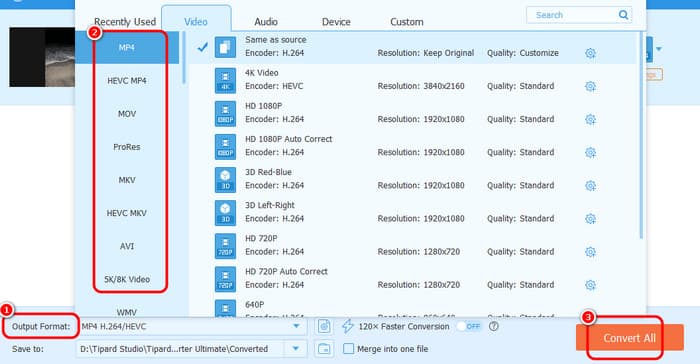Viewport: 700px width, 364px height.
Task: Expand the Output Format dropdown
Action: coord(296,326)
